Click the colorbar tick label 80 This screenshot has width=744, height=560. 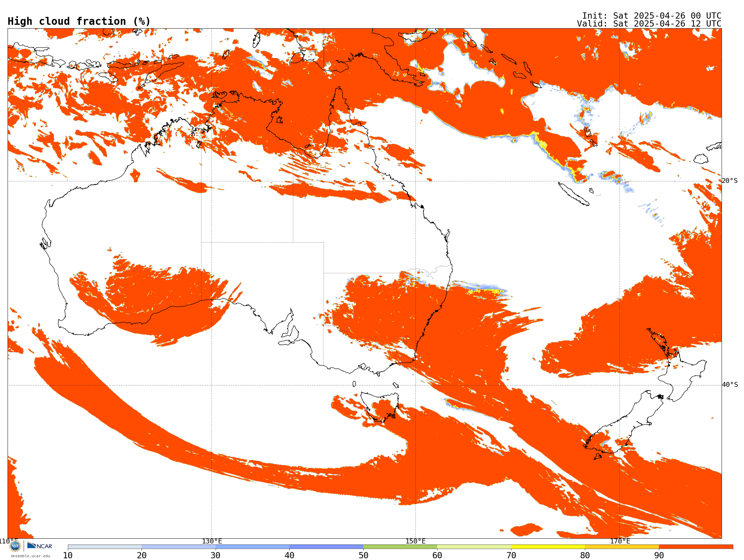pyautogui.click(x=585, y=555)
